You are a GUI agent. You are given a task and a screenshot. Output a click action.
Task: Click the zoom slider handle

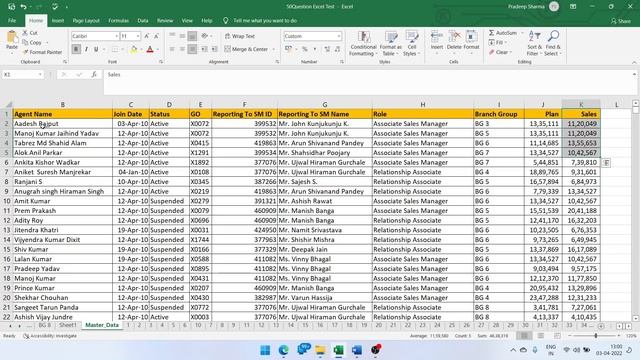coord(596,336)
